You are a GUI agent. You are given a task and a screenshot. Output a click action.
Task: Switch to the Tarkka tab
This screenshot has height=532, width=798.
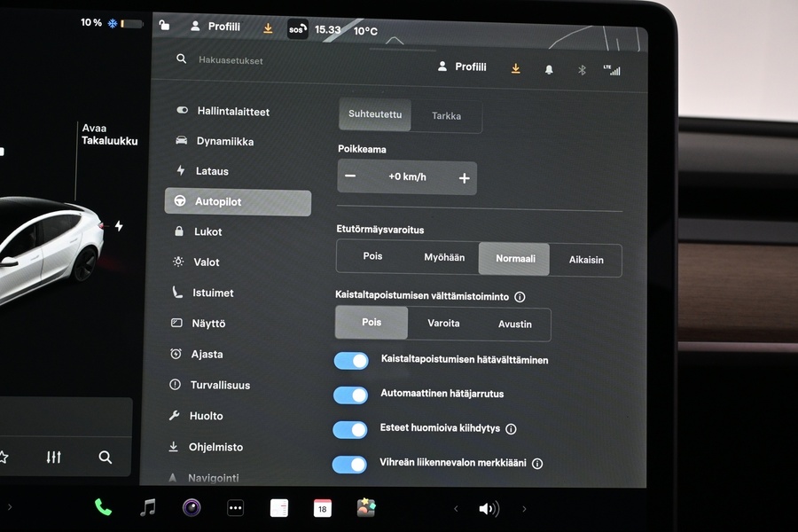tap(448, 115)
